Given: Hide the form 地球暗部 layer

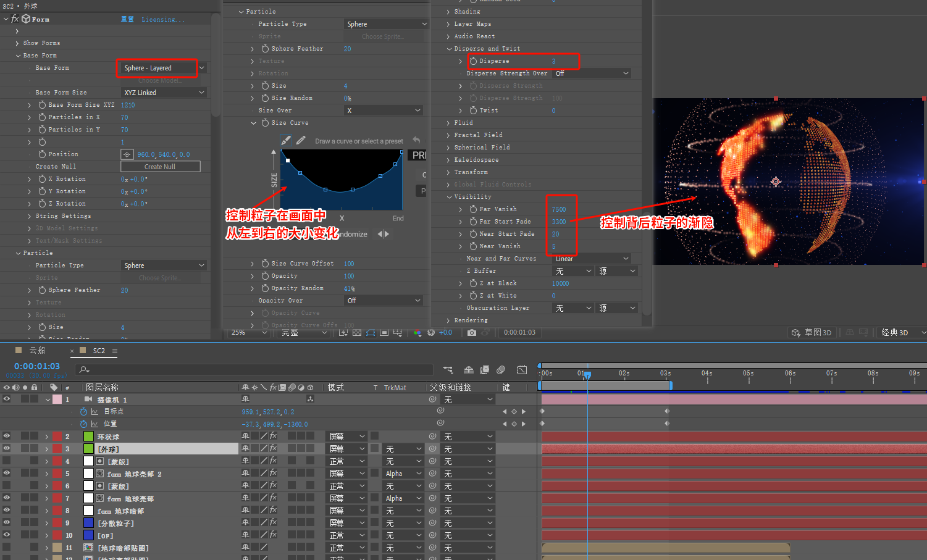Looking at the screenshot, I should pos(6,511).
